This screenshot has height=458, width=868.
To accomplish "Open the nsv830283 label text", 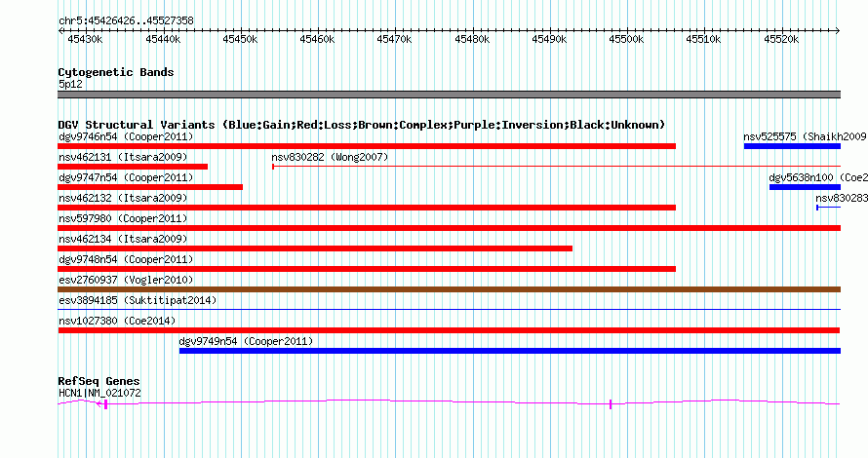I will (842, 198).
